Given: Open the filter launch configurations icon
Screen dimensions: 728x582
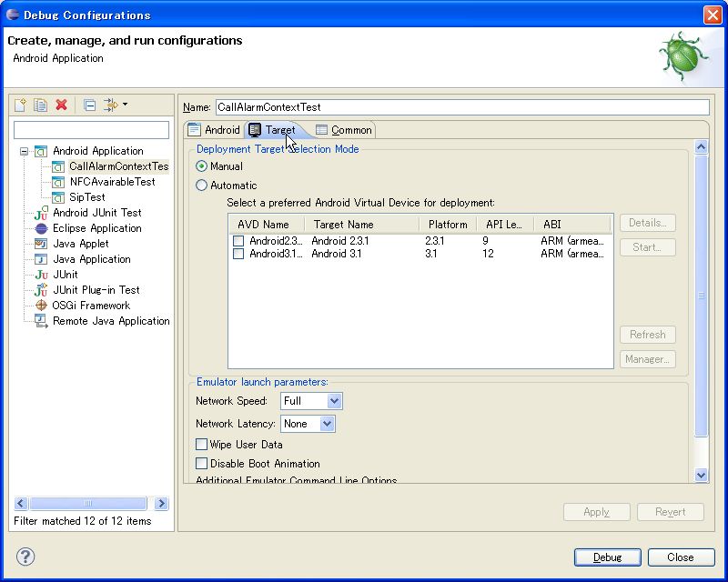Looking at the screenshot, I should [111, 104].
